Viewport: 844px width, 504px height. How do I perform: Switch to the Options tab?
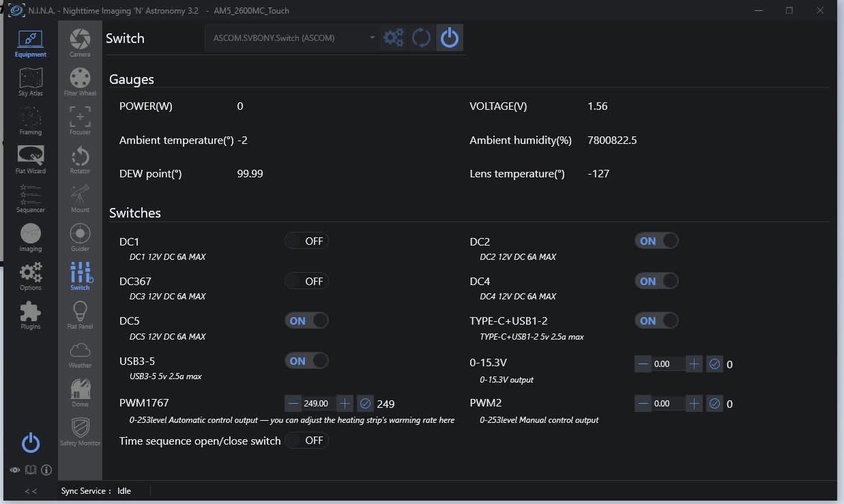point(31,277)
